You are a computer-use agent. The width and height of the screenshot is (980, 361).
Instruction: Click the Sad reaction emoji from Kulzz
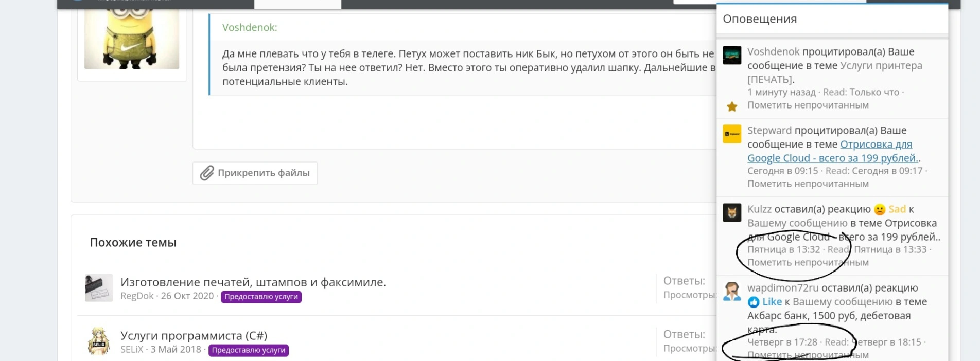click(x=880, y=209)
